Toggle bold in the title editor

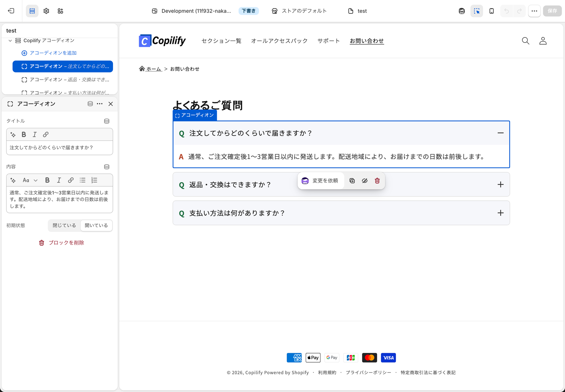pos(24,135)
